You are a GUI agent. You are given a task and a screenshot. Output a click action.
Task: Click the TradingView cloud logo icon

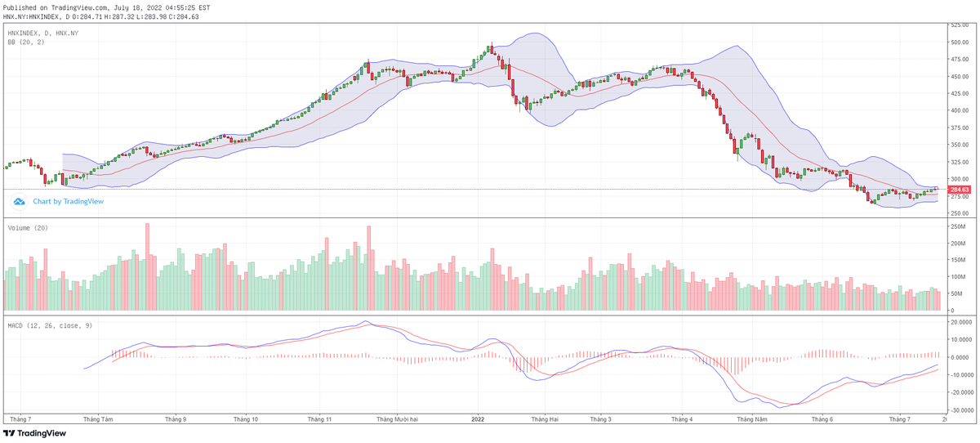pos(19,201)
